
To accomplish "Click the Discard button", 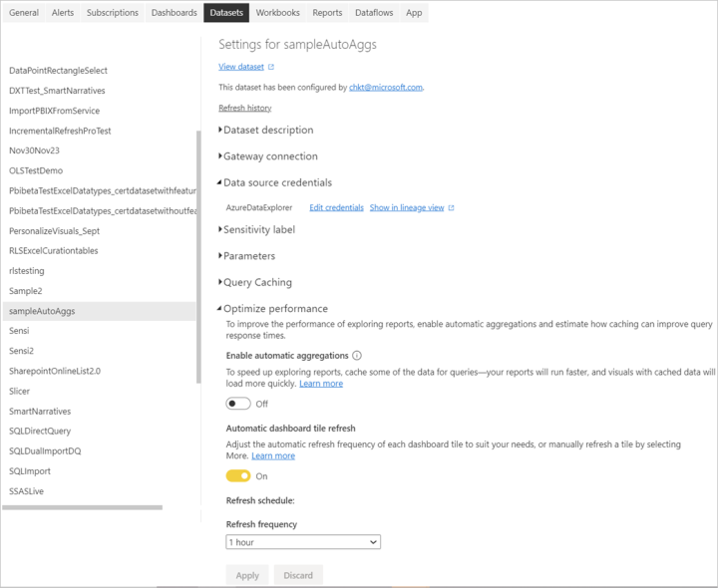I will click(x=298, y=575).
